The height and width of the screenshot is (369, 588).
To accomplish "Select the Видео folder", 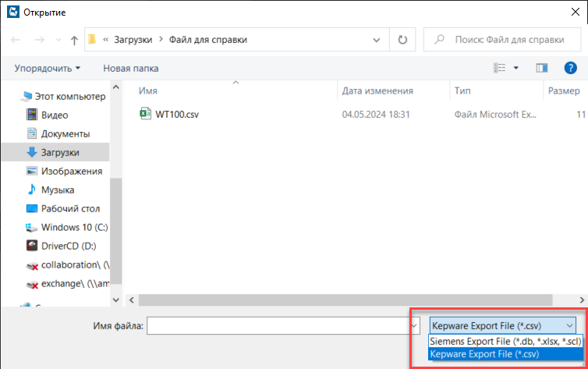I will point(48,115).
